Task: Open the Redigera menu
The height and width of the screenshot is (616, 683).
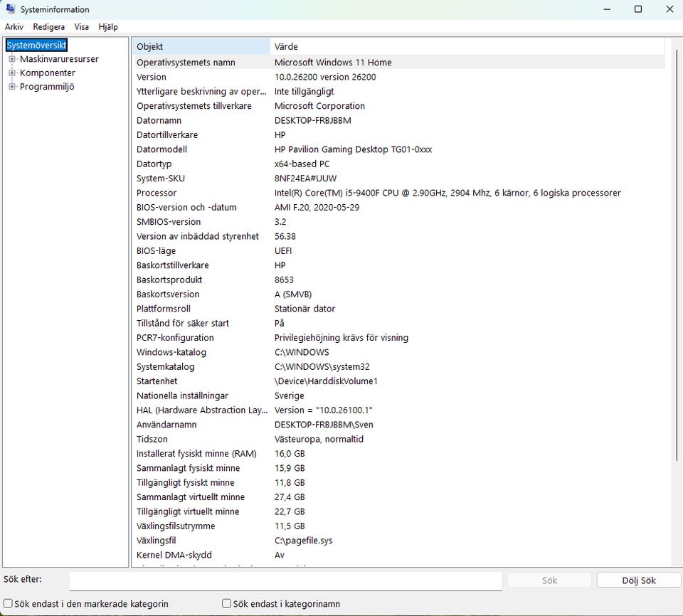Action: coord(48,27)
